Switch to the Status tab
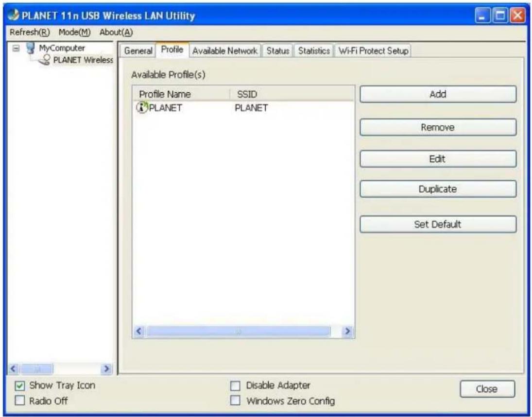The image size is (532, 417). click(277, 51)
